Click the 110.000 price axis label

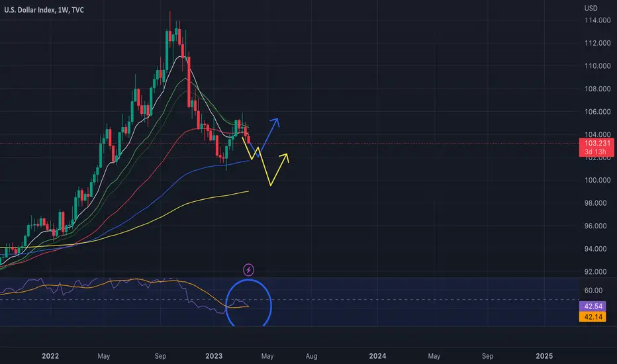tap(597, 66)
